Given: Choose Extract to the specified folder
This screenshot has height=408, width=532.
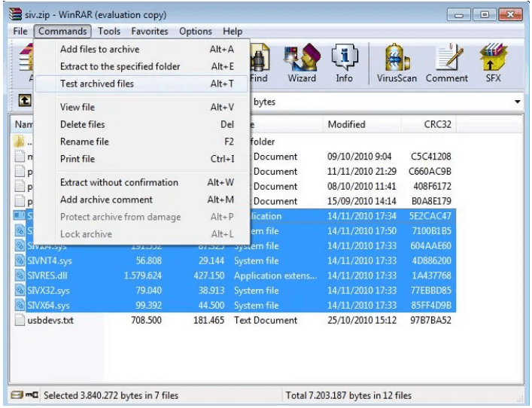Looking at the screenshot, I should pos(120,66).
